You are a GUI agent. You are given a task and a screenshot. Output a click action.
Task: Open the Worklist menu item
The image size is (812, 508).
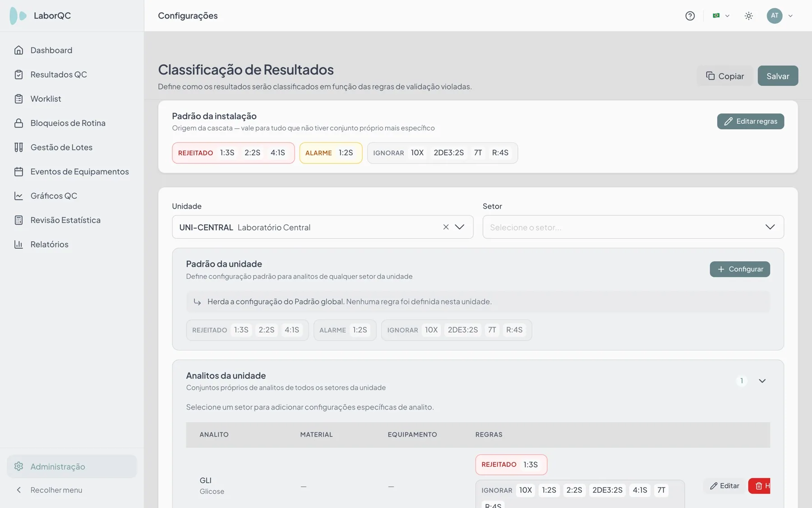[x=72, y=99]
